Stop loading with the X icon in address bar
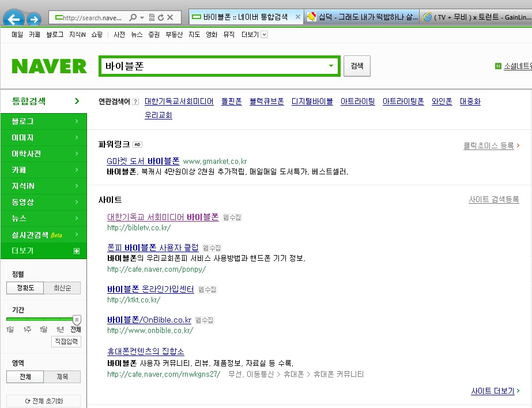Image resolution: width=532 pixels, height=408 pixels. tap(170, 17)
